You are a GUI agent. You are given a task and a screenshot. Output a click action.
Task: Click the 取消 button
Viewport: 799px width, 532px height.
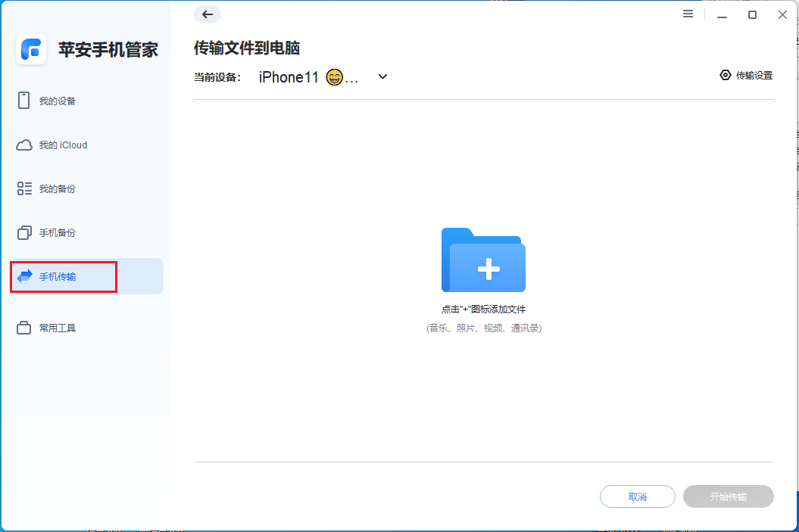coord(637,496)
